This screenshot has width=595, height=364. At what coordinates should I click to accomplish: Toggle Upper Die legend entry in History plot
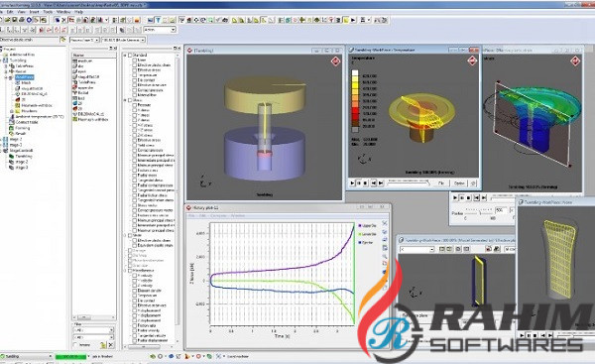point(367,226)
